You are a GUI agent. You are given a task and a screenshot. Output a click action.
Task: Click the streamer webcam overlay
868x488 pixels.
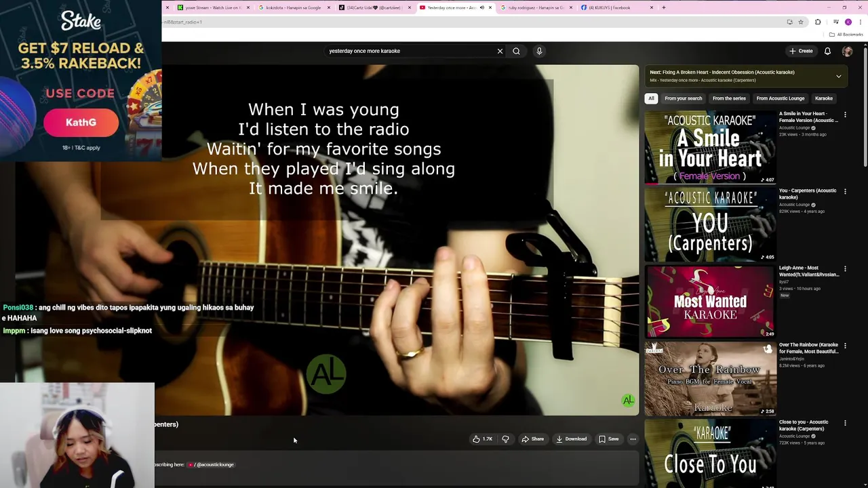pos(77,435)
